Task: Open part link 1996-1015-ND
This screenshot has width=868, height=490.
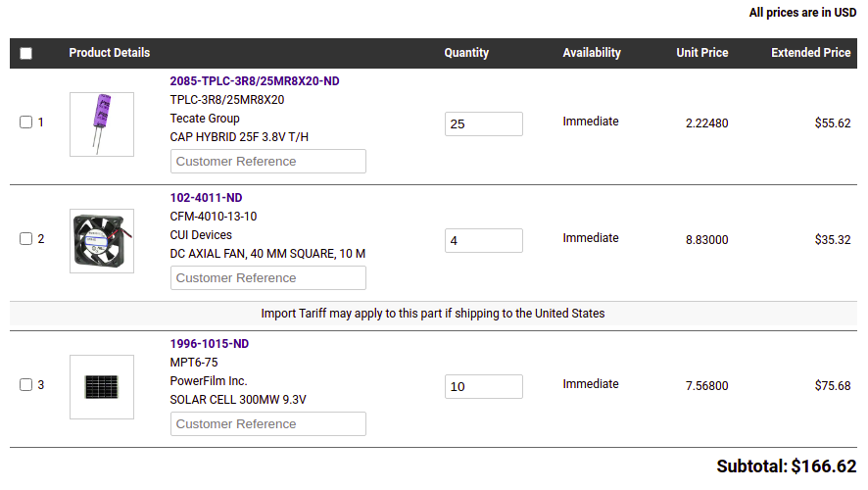Action: click(210, 344)
